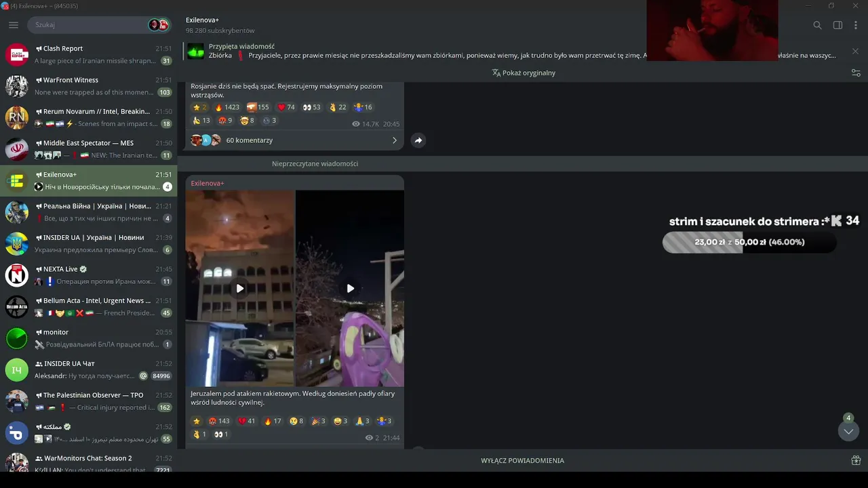Toggle the praying hands reaction with 3
This screenshot has width=868, height=488.
(363, 421)
